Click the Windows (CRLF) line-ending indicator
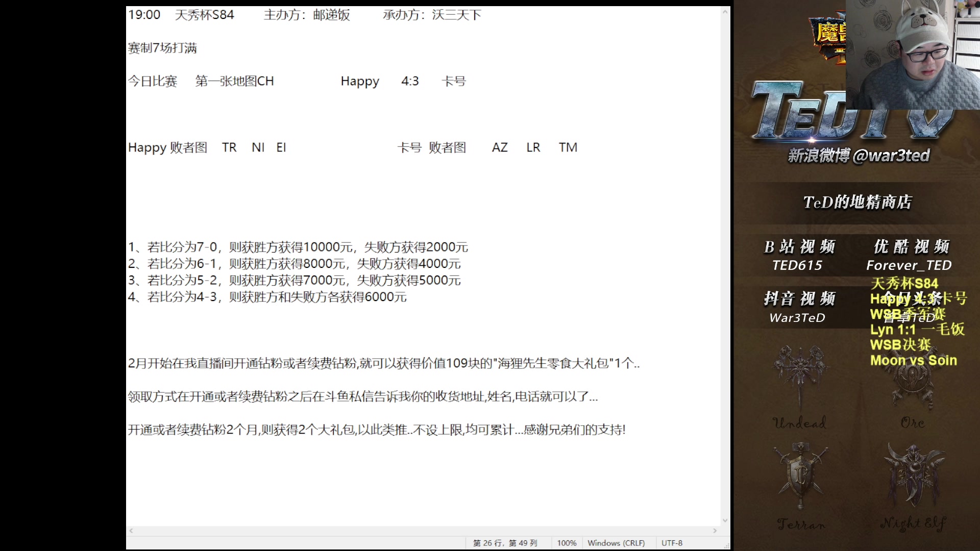 (617, 543)
